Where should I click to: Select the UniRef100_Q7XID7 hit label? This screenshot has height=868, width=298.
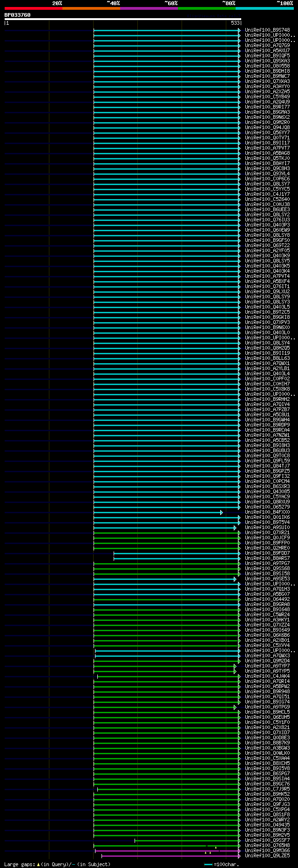[x=267, y=733]
